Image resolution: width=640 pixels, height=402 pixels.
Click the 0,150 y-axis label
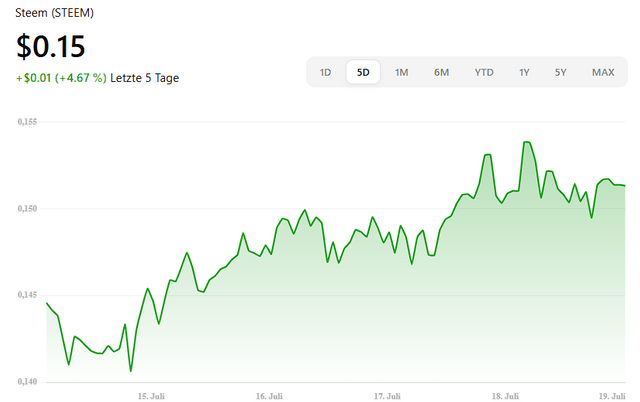(27, 209)
